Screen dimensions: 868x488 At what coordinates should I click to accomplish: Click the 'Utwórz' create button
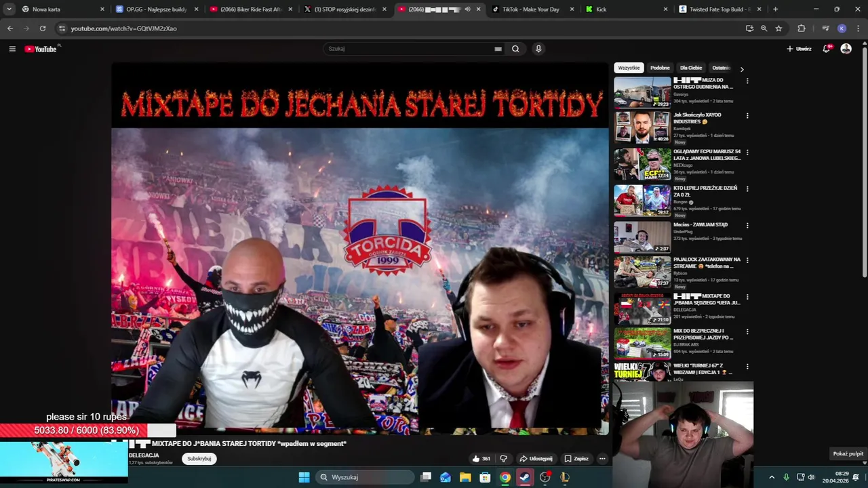point(799,49)
